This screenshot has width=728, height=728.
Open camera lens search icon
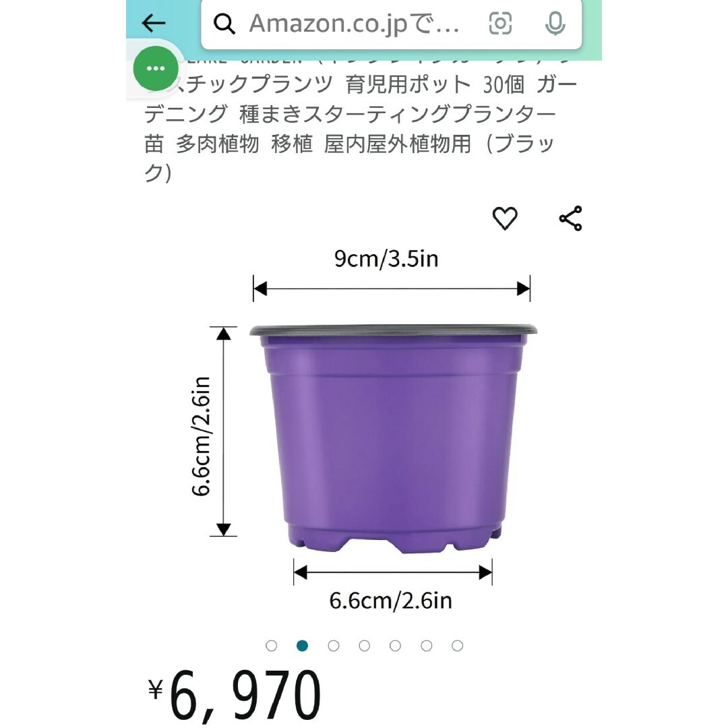coord(500,23)
